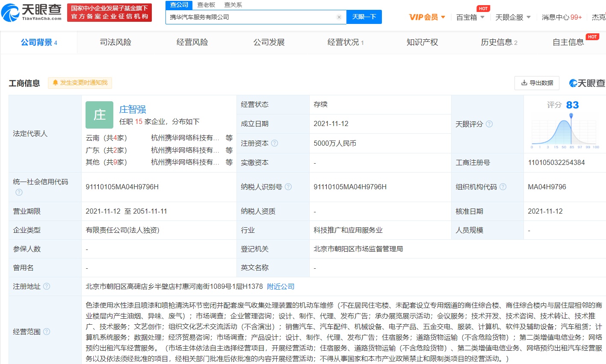Click the help icon beside 经营范围
Screen dimensions: 606x364
[x=47, y=332]
